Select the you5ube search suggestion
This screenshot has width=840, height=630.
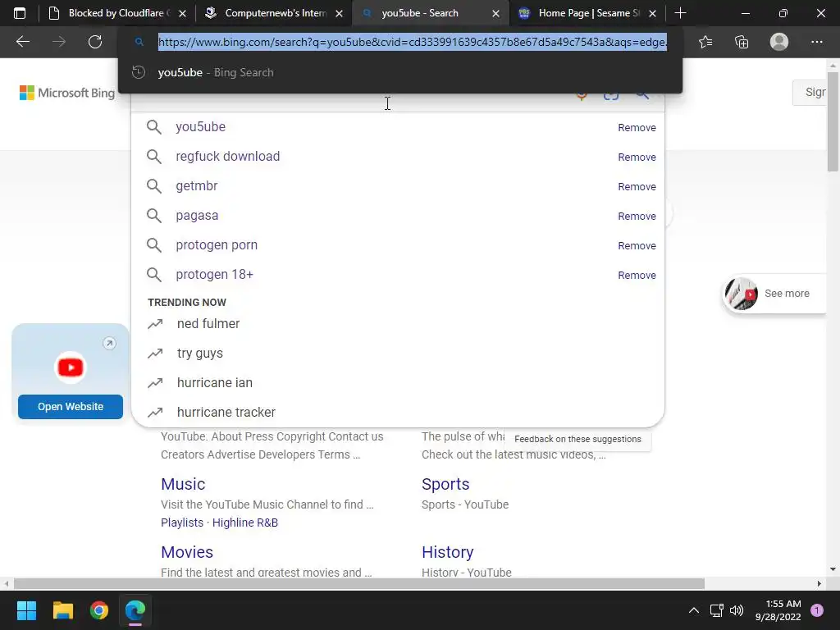pos(201,127)
